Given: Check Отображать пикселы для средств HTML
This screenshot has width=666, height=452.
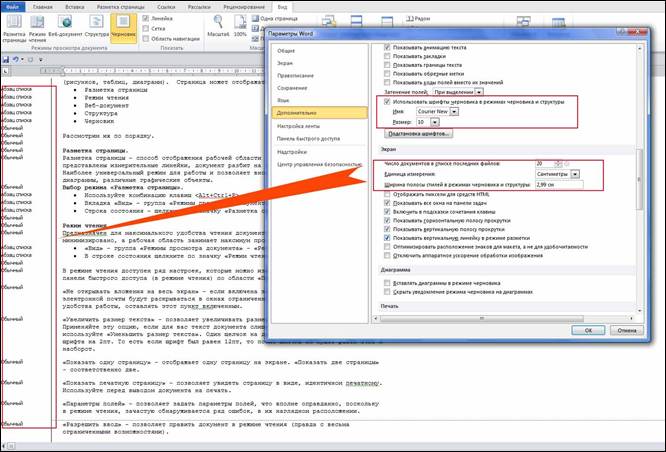Looking at the screenshot, I should click(387, 194).
